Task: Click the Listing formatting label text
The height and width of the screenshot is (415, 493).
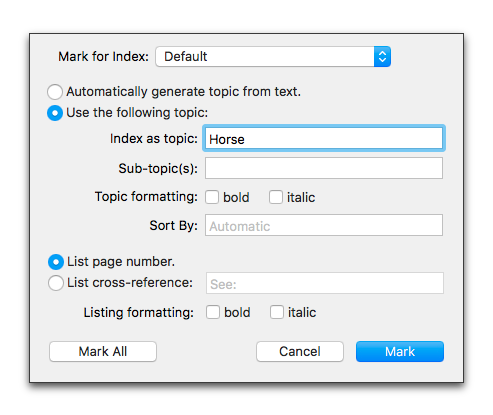Action: (138, 313)
